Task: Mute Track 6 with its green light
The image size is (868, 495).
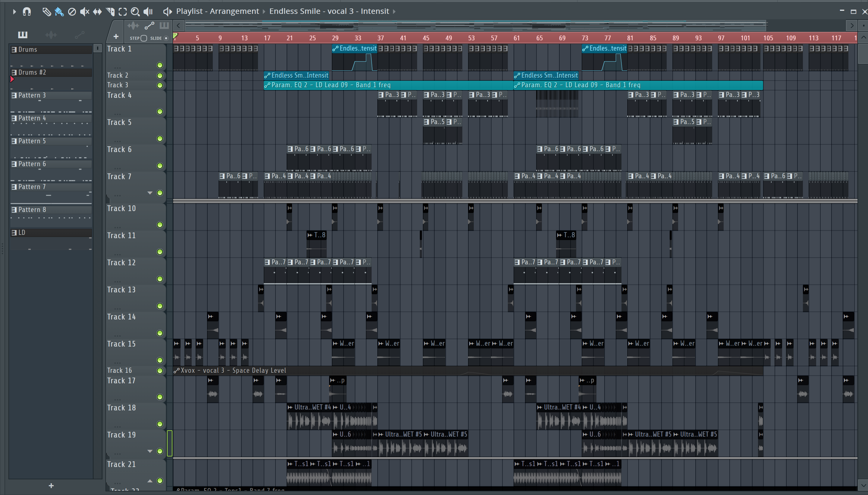Action: pyautogui.click(x=159, y=166)
